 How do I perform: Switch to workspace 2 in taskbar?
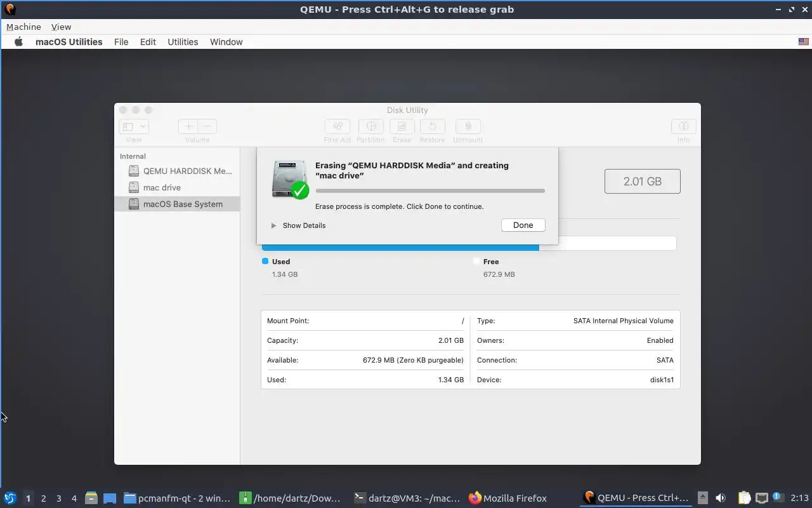click(43, 498)
